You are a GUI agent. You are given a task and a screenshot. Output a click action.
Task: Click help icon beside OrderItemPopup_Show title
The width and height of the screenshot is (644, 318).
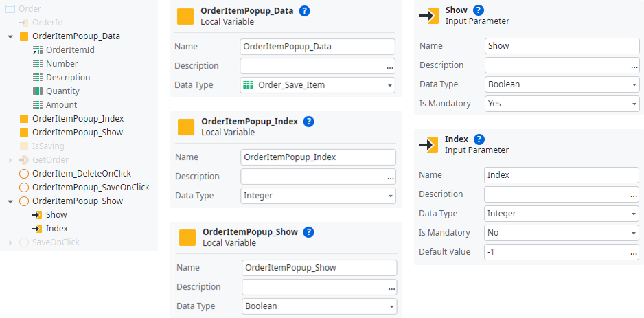(x=308, y=232)
